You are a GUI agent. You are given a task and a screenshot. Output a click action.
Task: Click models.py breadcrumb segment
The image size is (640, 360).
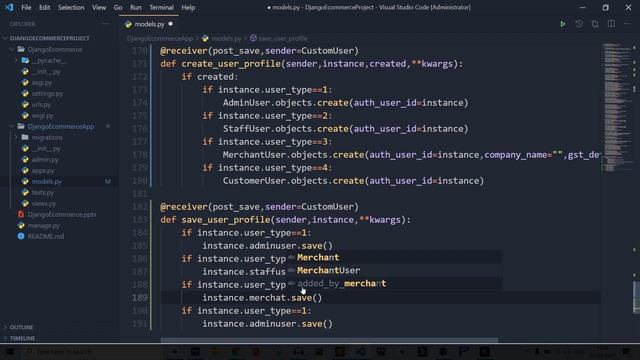point(226,38)
